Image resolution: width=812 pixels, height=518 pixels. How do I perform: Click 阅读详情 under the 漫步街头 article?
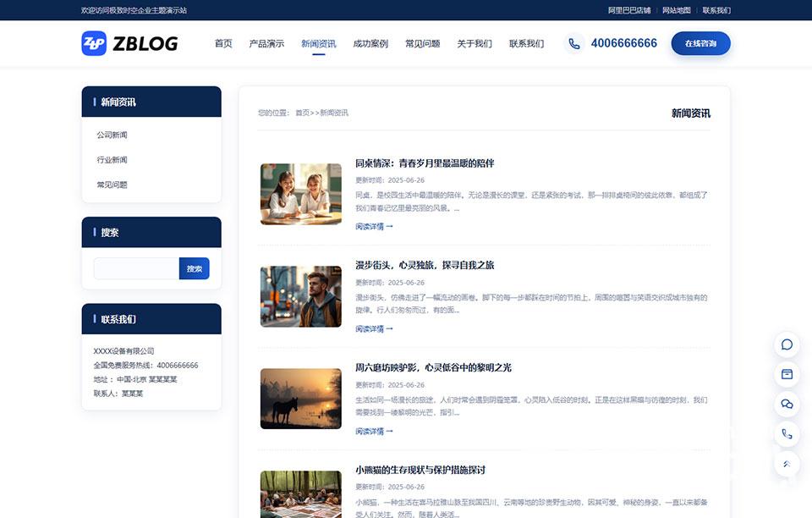374,329
